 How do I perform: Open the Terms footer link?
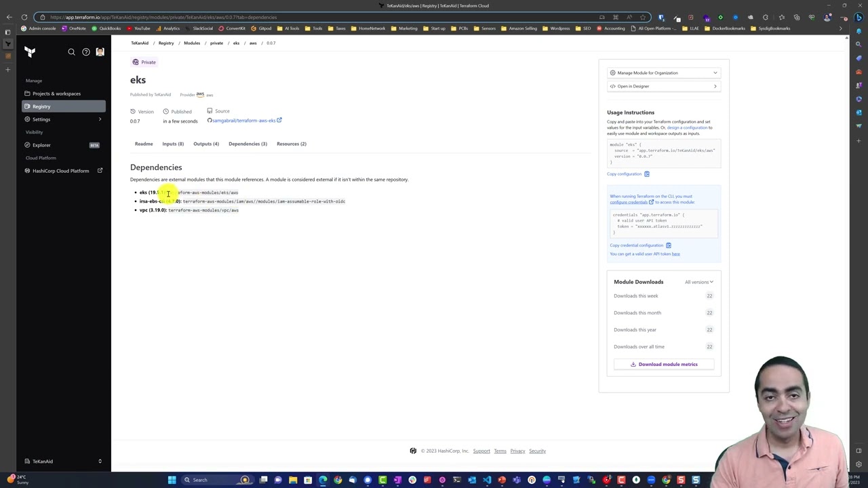coord(500,451)
